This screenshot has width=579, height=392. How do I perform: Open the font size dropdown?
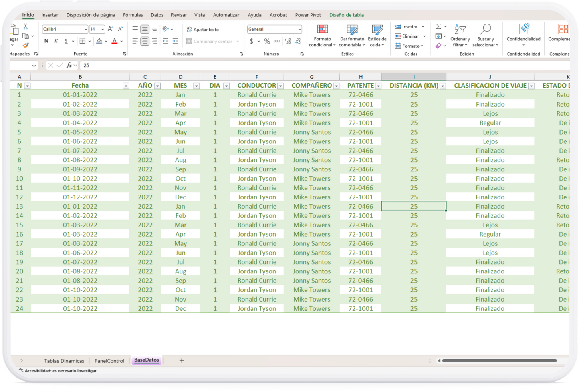101,29
